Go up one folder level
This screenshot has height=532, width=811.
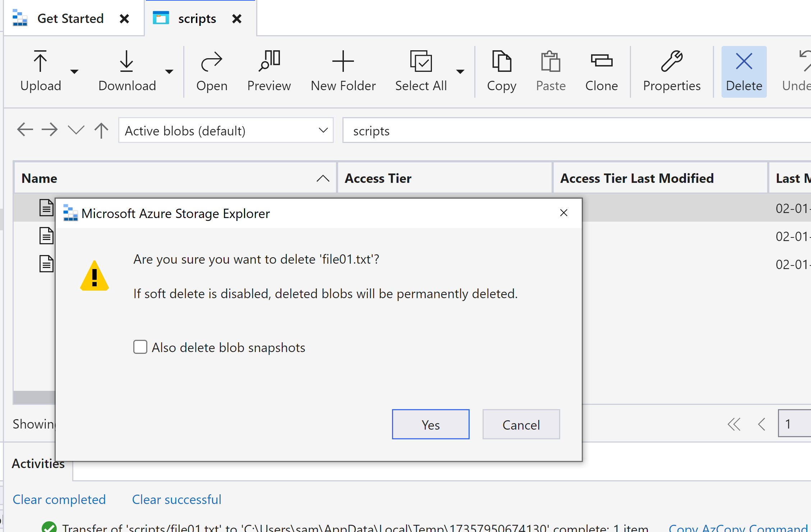pyautogui.click(x=101, y=130)
